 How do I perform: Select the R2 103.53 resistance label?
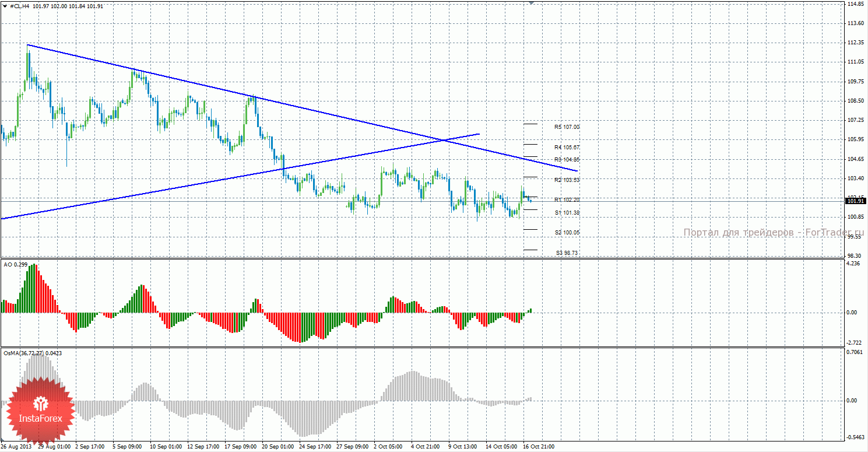click(x=567, y=180)
